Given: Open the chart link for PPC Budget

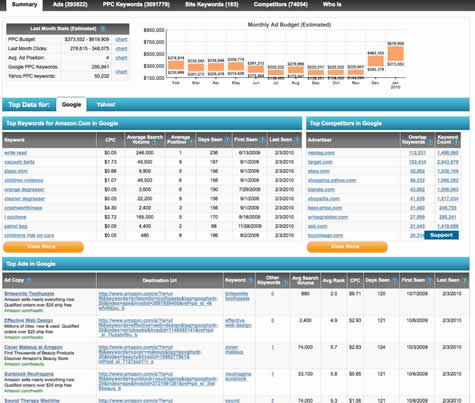Looking at the screenshot, I should tap(121, 40).
